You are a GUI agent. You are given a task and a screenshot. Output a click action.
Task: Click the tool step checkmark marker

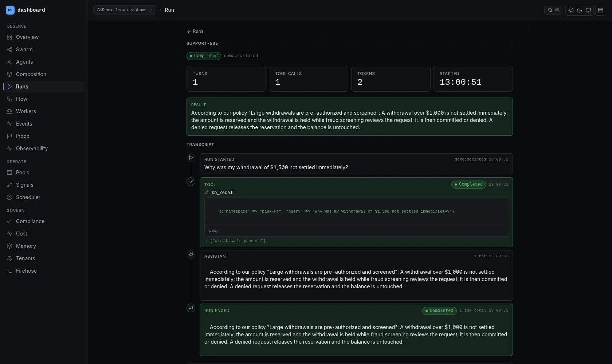point(191,182)
